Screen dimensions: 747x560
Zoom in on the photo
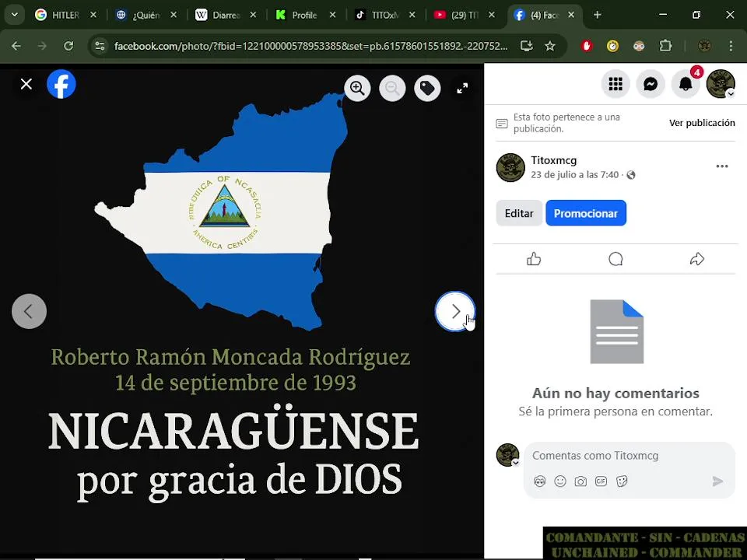coord(357,88)
